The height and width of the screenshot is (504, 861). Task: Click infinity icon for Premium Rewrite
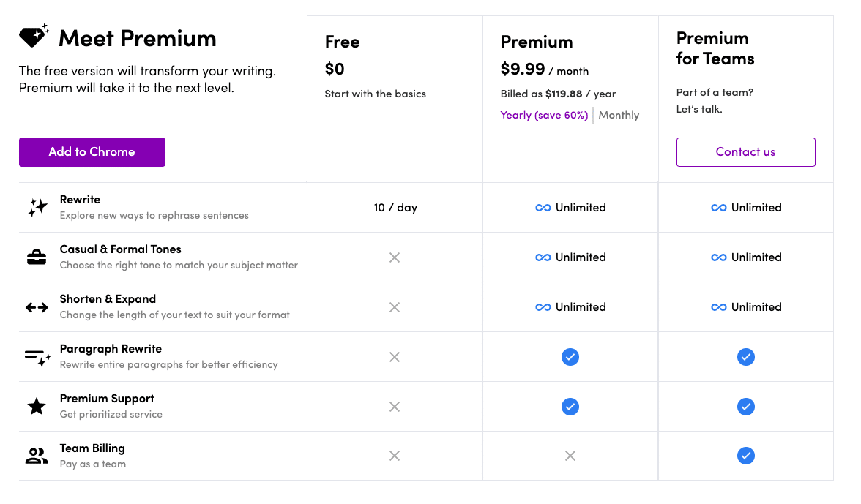(x=543, y=208)
